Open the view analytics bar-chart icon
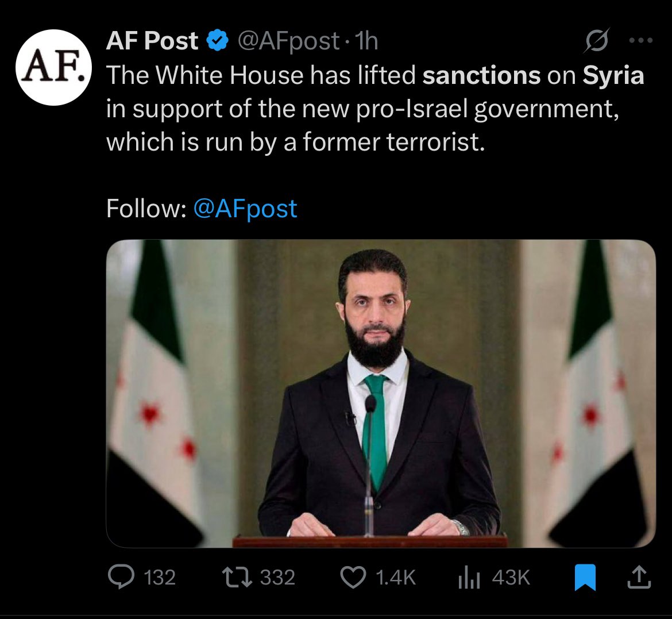The image size is (672, 619). (x=470, y=578)
